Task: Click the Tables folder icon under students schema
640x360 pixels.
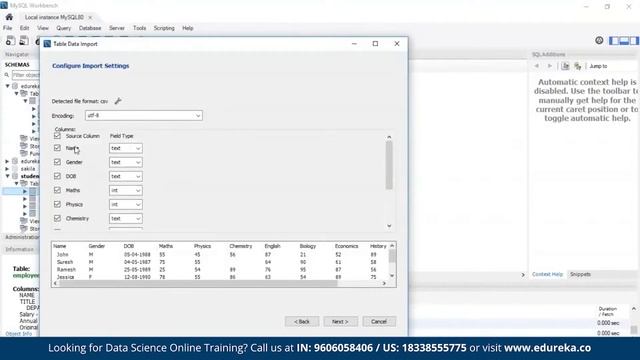Action: point(24,184)
